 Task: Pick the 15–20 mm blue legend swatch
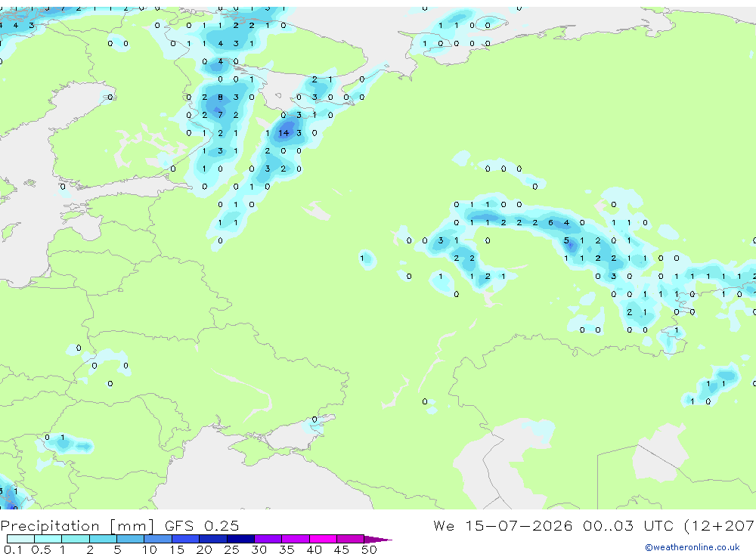(185, 539)
